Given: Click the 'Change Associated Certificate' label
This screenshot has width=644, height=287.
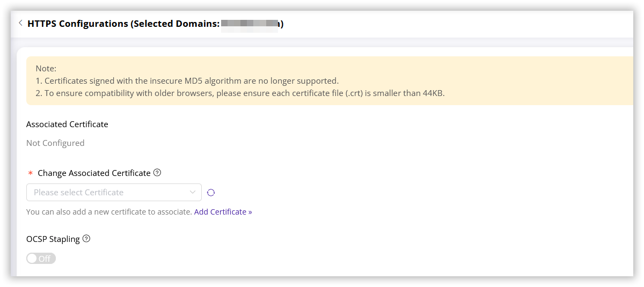Looking at the screenshot, I should (94, 173).
